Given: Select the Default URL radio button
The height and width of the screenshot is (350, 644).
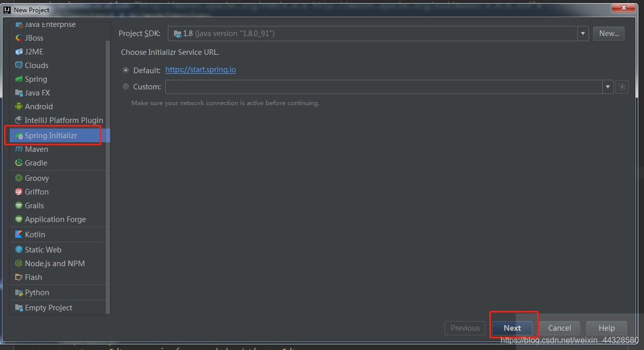Looking at the screenshot, I should tap(126, 70).
